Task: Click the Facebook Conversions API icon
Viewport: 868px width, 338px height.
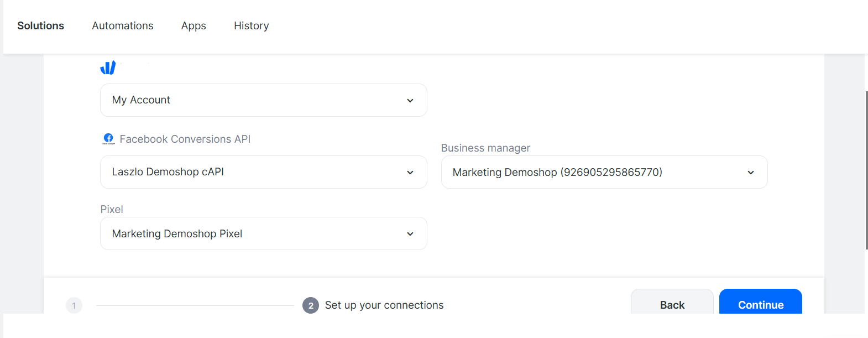Action: pos(108,139)
